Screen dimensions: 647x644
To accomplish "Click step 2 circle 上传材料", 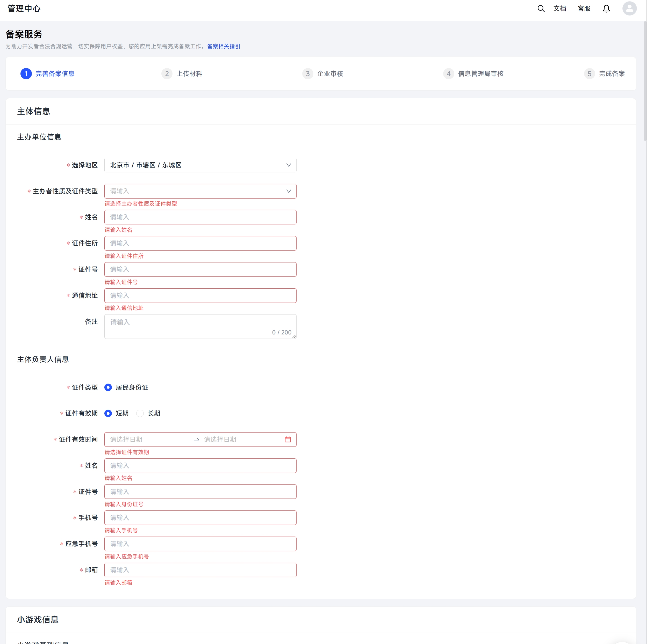I will tap(167, 74).
